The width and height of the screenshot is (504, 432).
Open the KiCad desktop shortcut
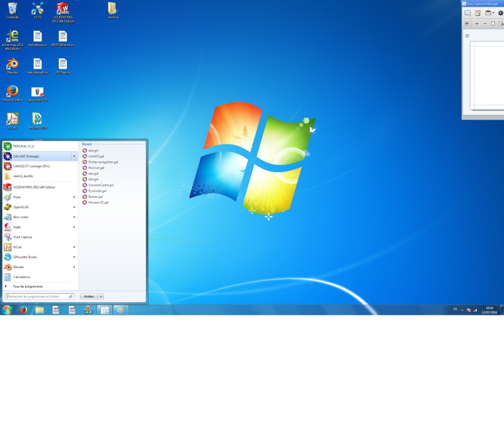(12, 119)
